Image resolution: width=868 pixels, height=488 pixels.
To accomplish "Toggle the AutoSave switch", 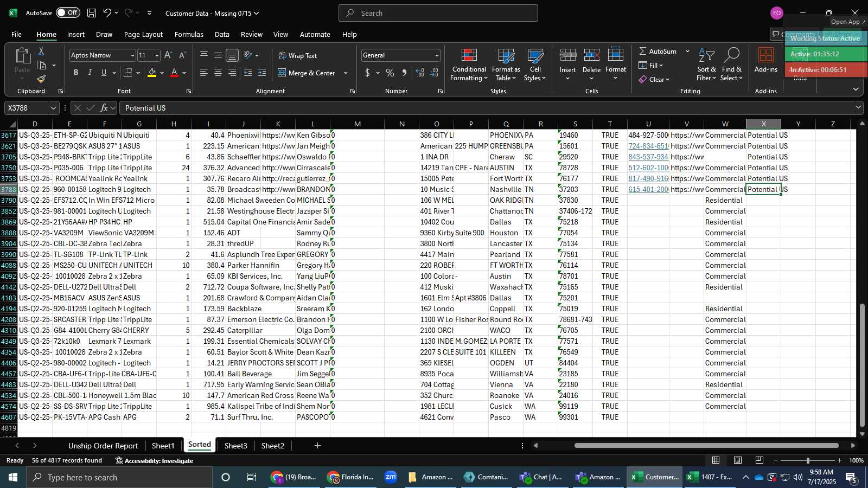I will [68, 12].
